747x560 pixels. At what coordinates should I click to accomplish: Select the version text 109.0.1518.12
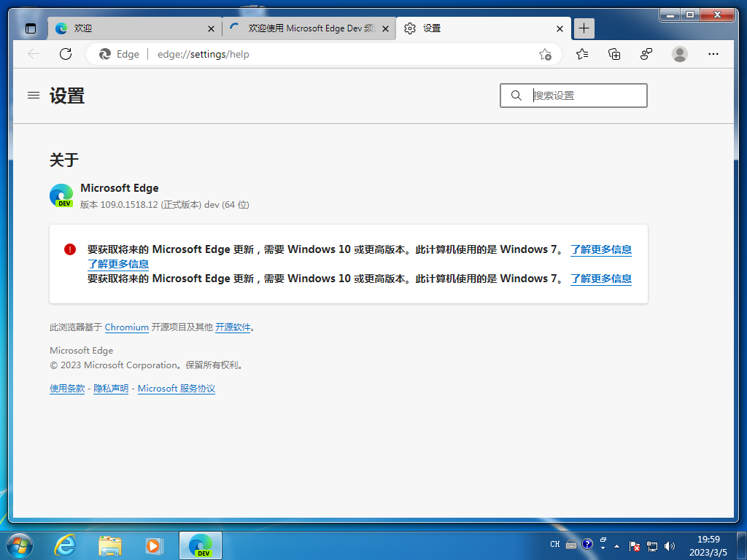pyautogui.click(x=129, y=205)
